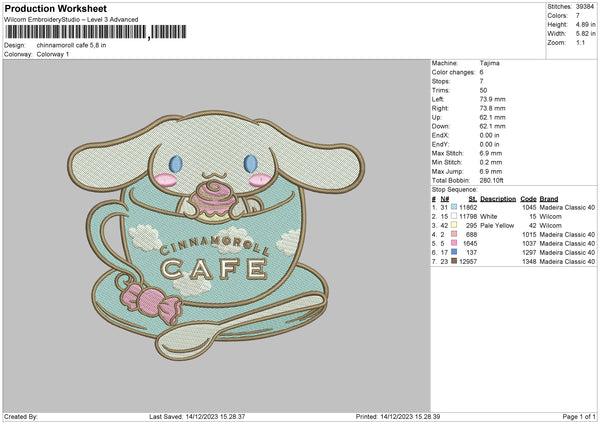Click code '1015' in stop row 4
The width and height of the screenshot is (600, 424).
click(x=529, y=235)
